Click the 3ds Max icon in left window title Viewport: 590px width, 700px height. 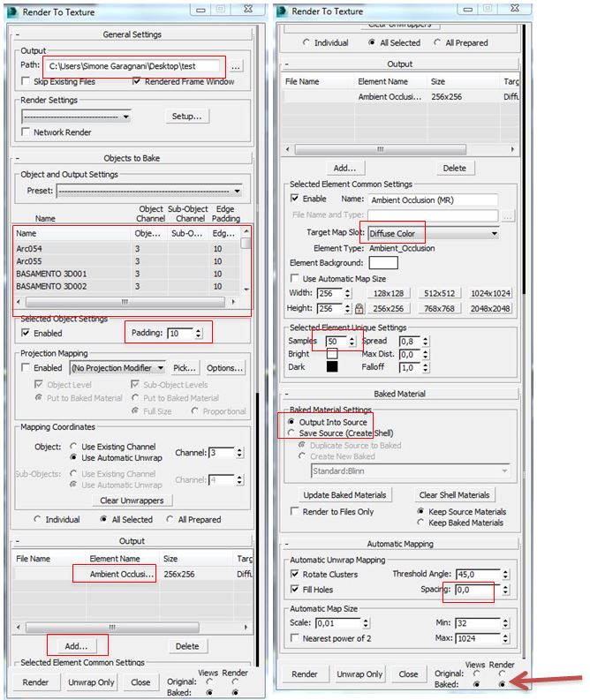(x=13, y=12)
